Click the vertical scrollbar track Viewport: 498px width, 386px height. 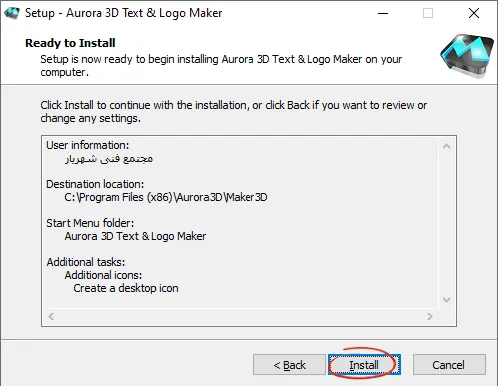click(x=447, y=223)
